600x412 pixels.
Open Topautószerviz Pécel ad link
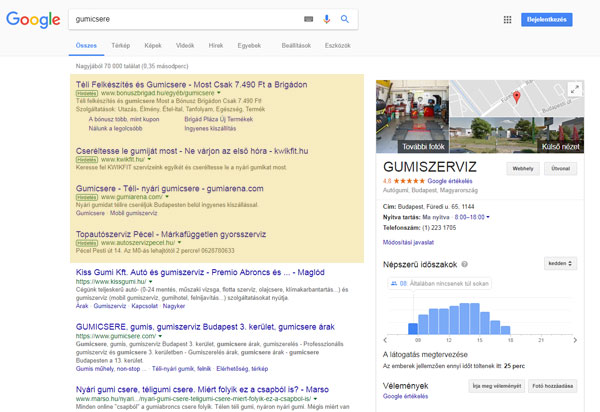(171, 234)
